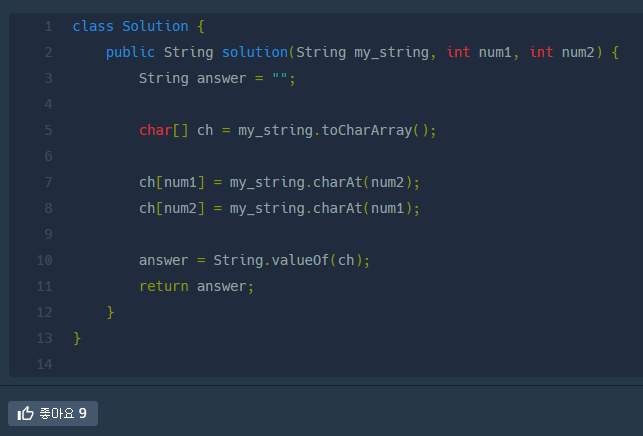
Task: Click 'num2' parameter in method signature
Action: (578, 52)
